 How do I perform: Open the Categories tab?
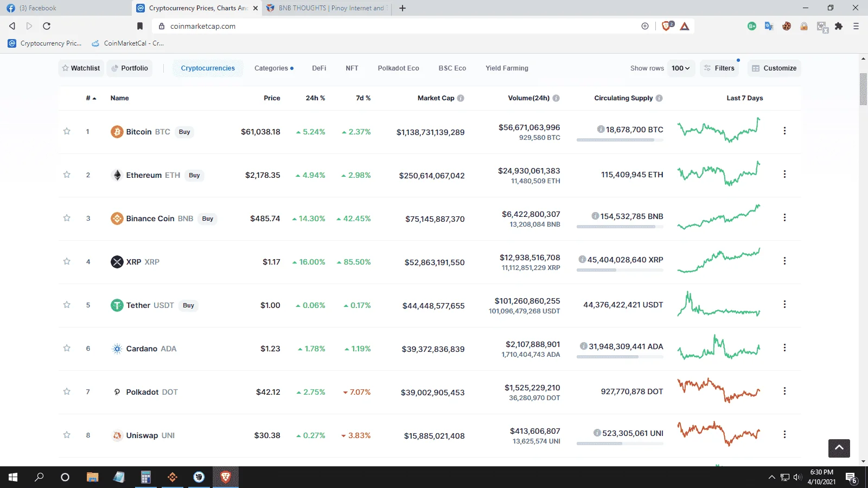click(x=274, y=68)
